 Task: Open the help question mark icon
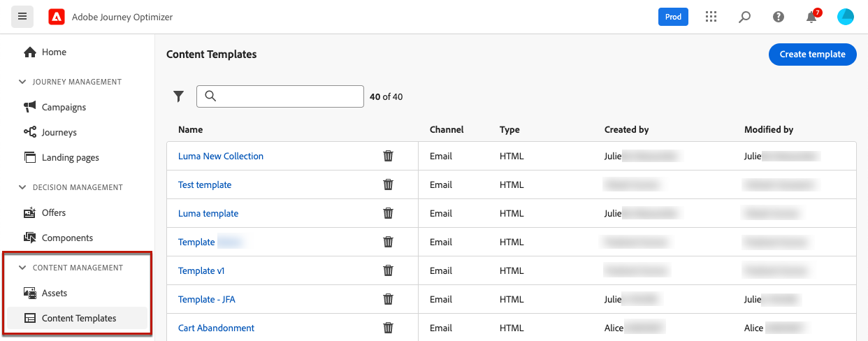pyautogui.click(x=778, y=17)
